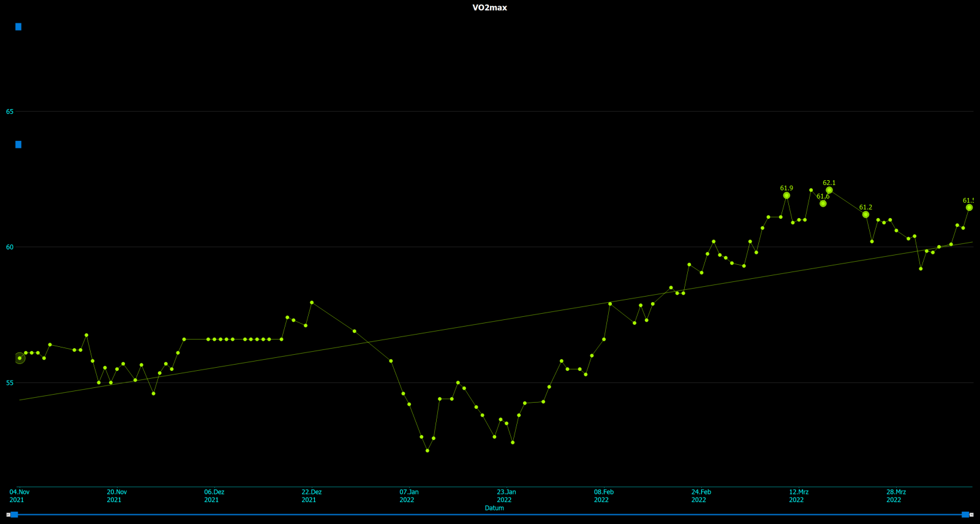Click the 07.Jan 2022 axis date label
This screenshot has height=524, width=980.
(x=409, y=496)
